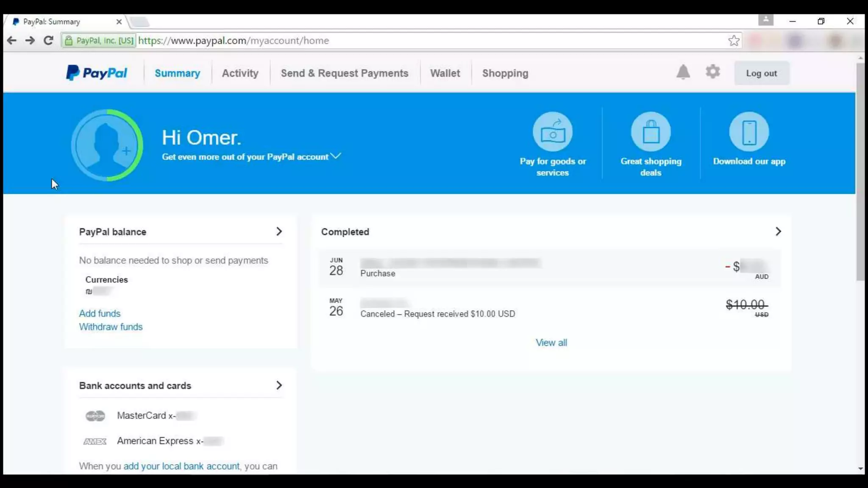The height and width of the screenshot is (488, 868).
Task: Open the Great shopping deals bag icon
Action: 651,132
